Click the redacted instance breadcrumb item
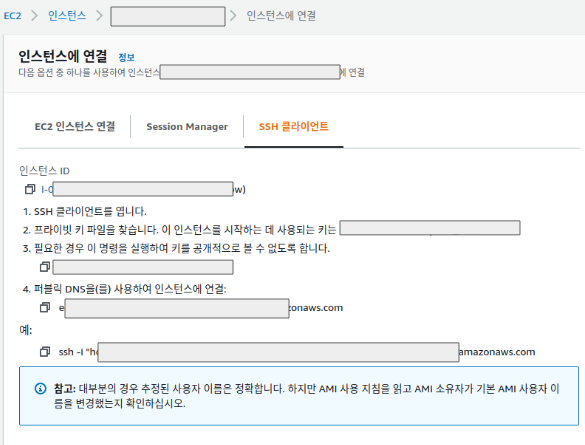The width and height of the screenshot is (585, 445). (168, 16)
